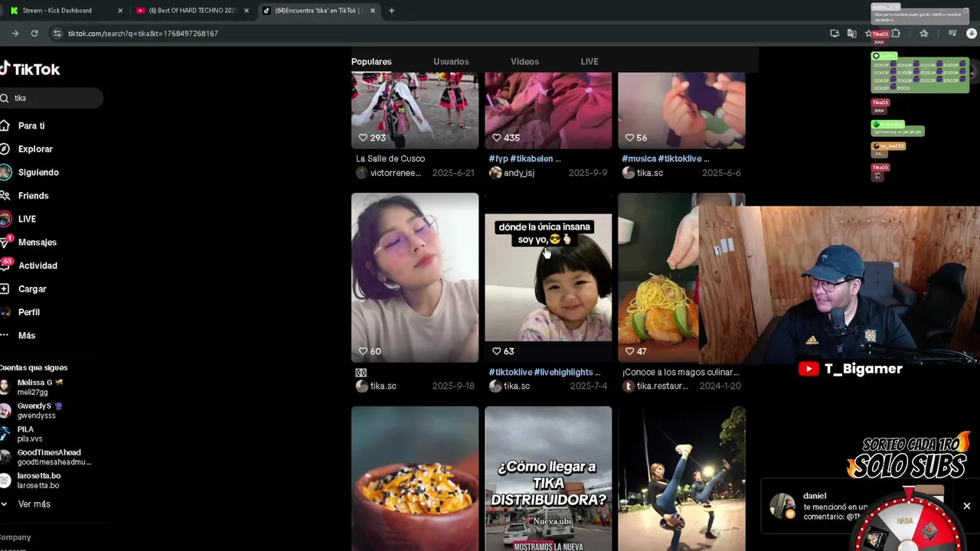980x551 pixels.
Task: Switch to LIVE results tab
Action: click(590, 62)
